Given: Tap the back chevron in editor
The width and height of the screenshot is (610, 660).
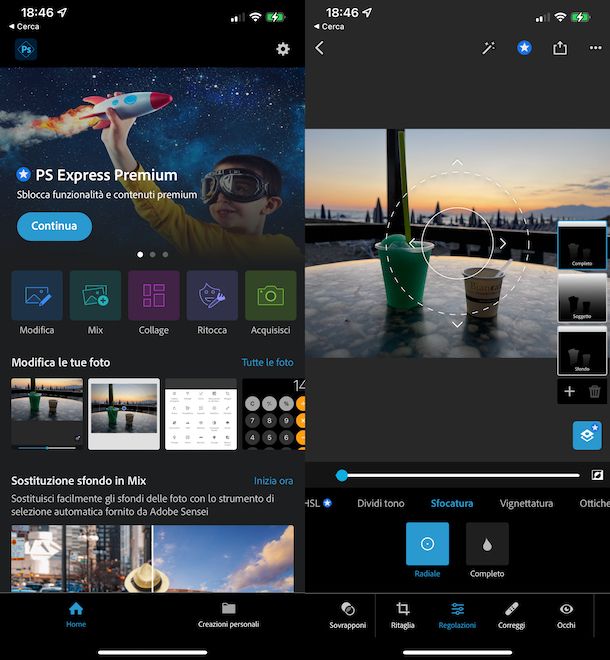Looking at the screenshot, I should 320,48.
